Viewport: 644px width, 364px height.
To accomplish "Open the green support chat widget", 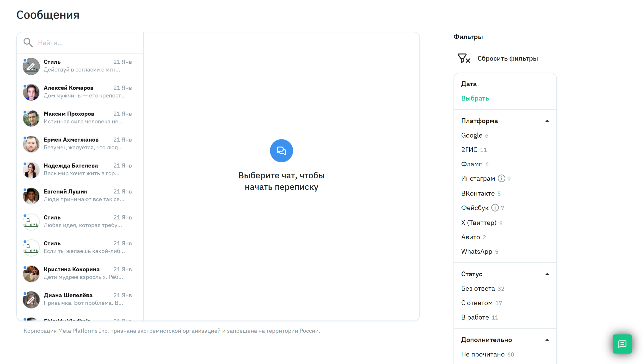I will point(622,344).
